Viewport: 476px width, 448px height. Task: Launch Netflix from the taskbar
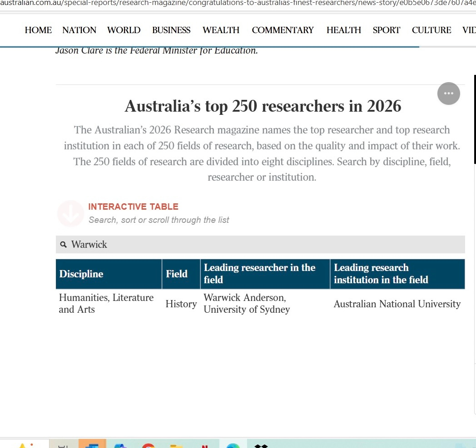[204, 445]
